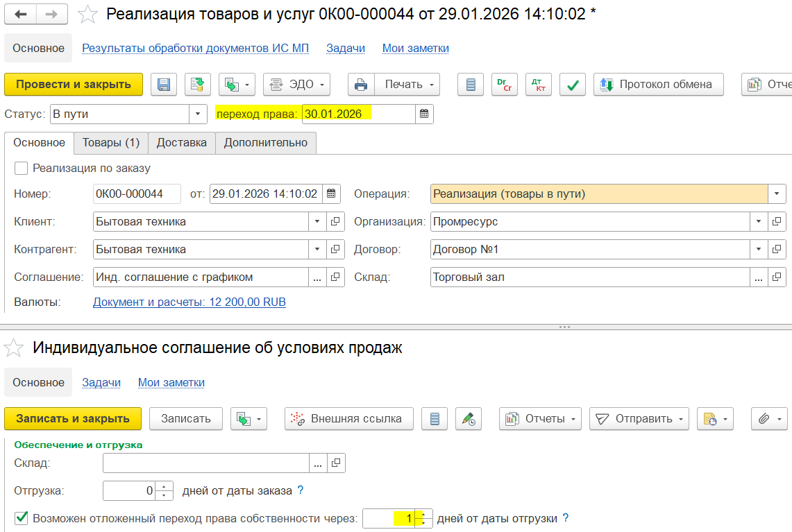Open calendar for transfer of rights date
The image size is (792, 532).
[425, 114]
